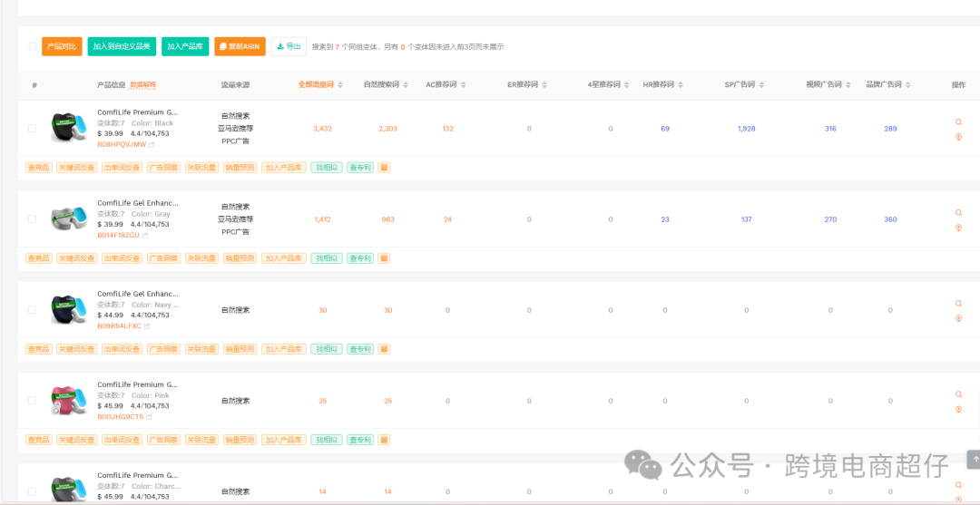
Task: Open the B08HPQVJMW ASIN link
Action: tap(122, 144)
